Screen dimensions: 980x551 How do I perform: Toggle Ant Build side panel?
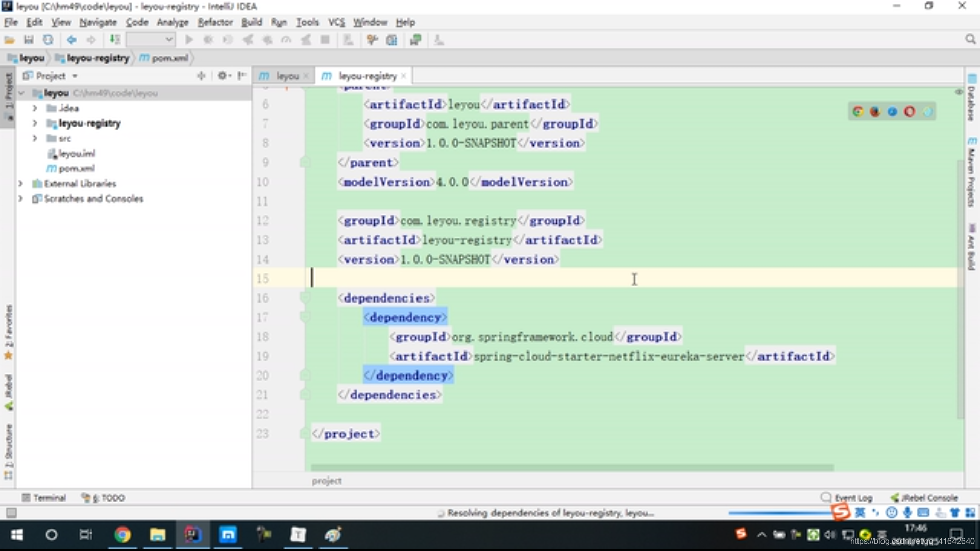(971, 247)
